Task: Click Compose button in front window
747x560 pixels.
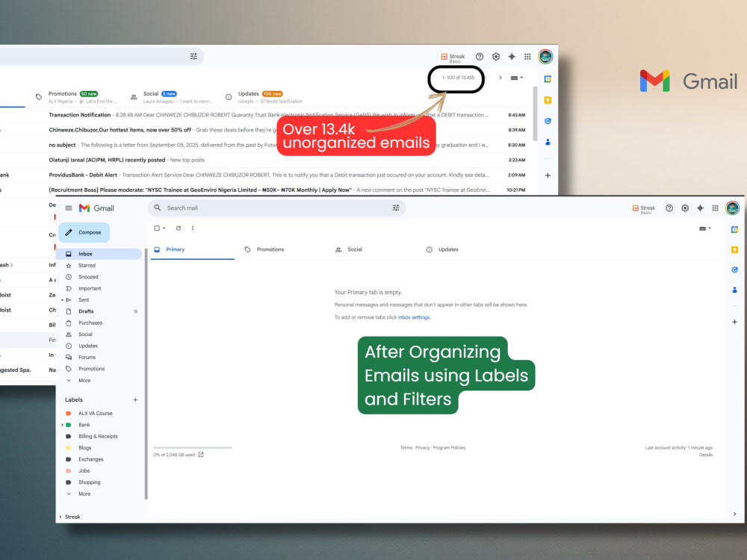Action: 84,232
